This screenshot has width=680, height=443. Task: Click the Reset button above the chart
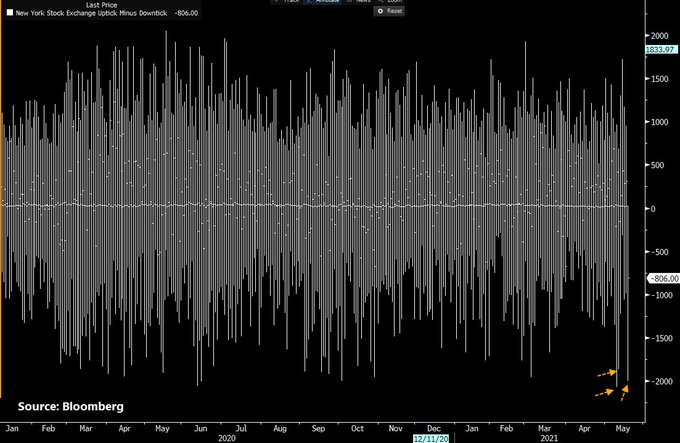coord(389,11)
